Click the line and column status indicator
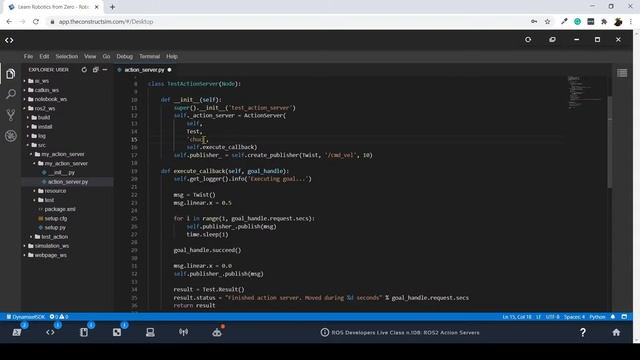Screen dimensions: 640x360 [x=517, y=317]
